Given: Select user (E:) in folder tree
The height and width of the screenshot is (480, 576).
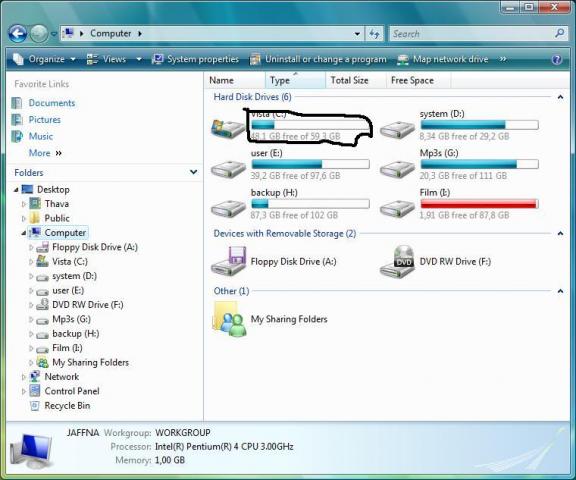Looking at the screenshot, I should 68,290.
